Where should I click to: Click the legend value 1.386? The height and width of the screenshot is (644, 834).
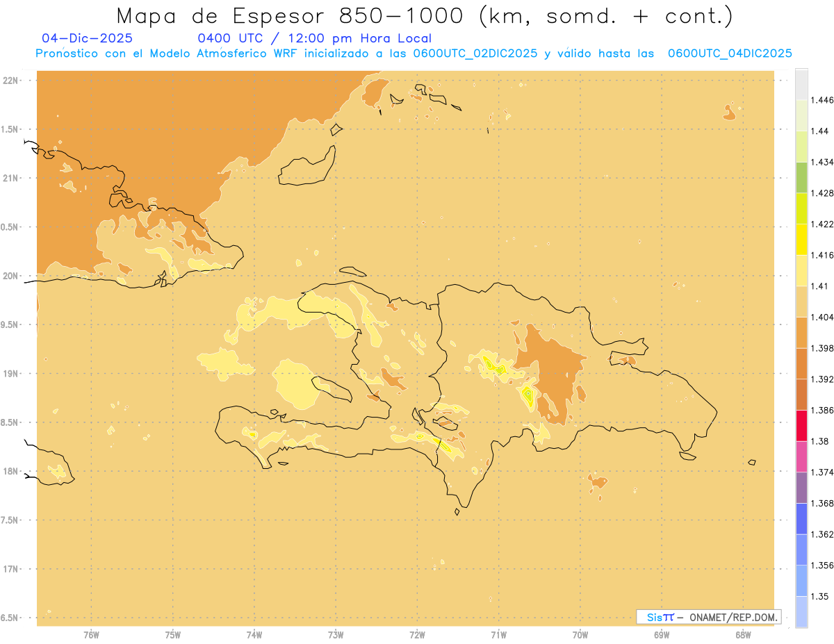coord(822,410)
